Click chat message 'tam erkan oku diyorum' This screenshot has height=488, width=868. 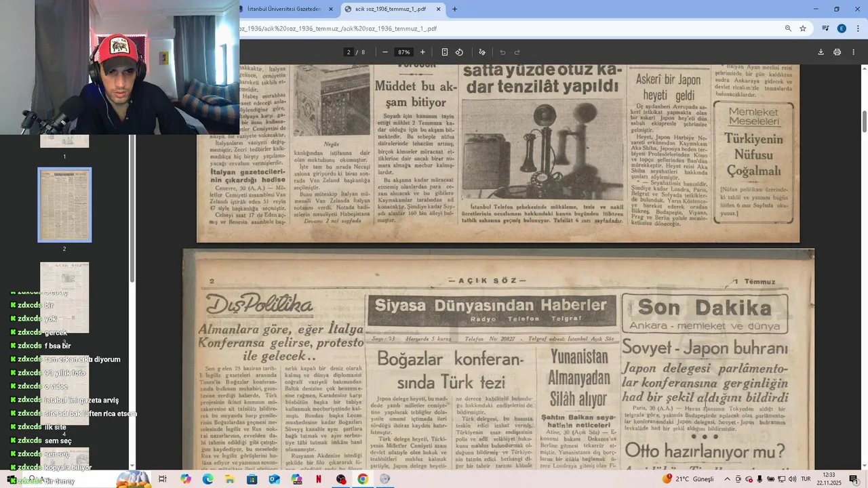tap(82, 359)
